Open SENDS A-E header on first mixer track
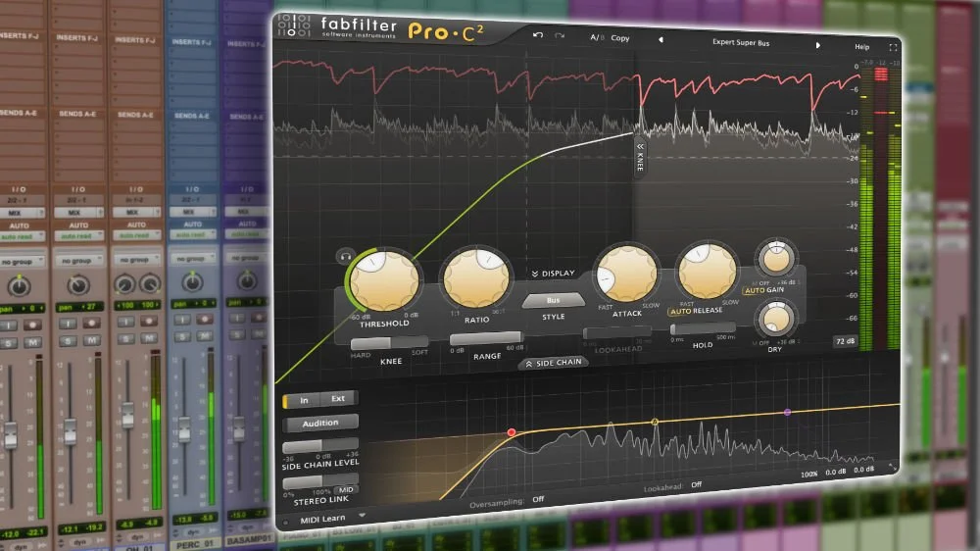Viewport: 980px width, 551px height. pyautogui.click(x=19, y=113)
